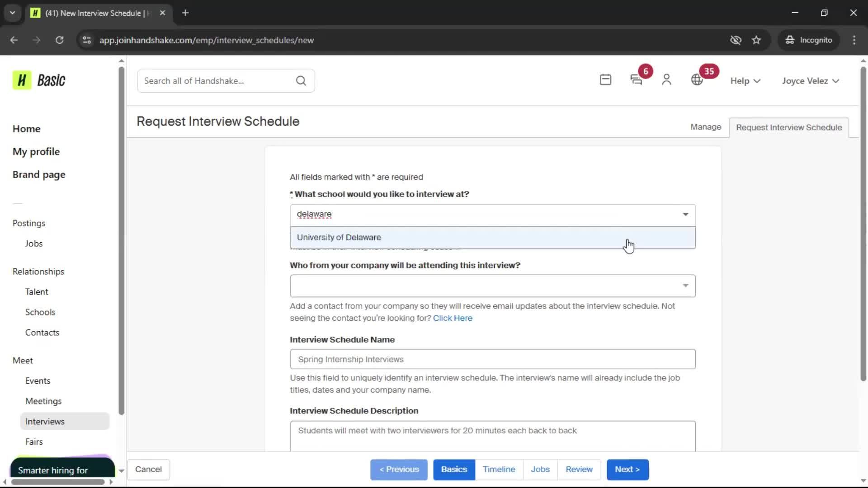Image resolution: width=868 pixels, height=488 pixels.
Task: Click the sidebar expand arrow beside banner
Action: click(x=121, y=471)
